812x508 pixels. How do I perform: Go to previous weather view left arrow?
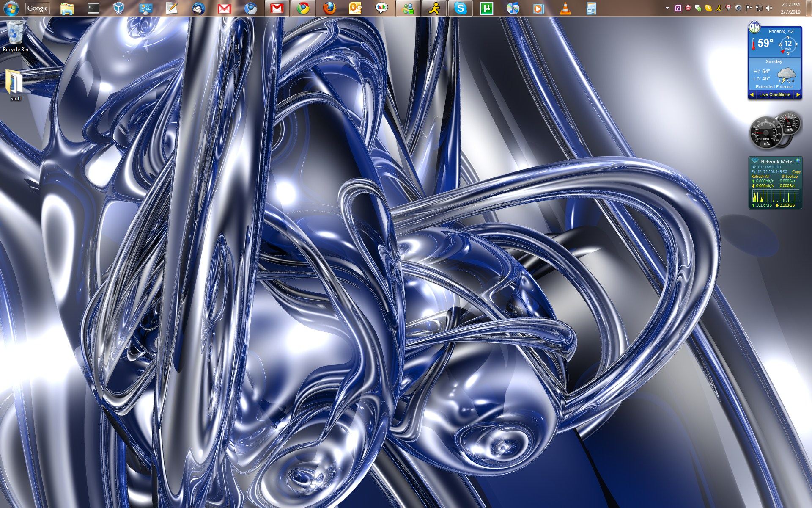click(752, 94)
